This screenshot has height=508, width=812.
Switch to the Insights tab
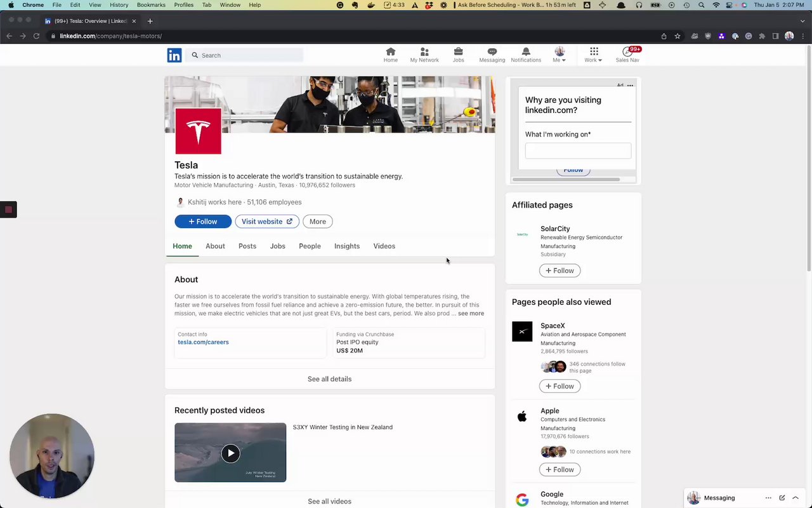347,246
